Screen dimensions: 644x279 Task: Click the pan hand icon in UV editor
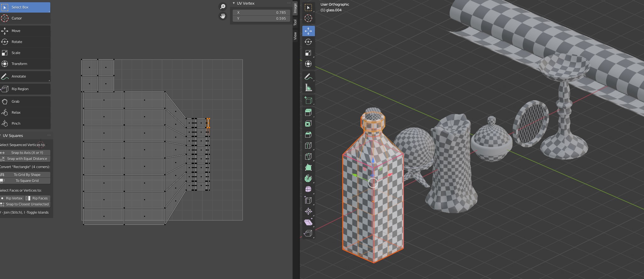click(x=223, y=16)
